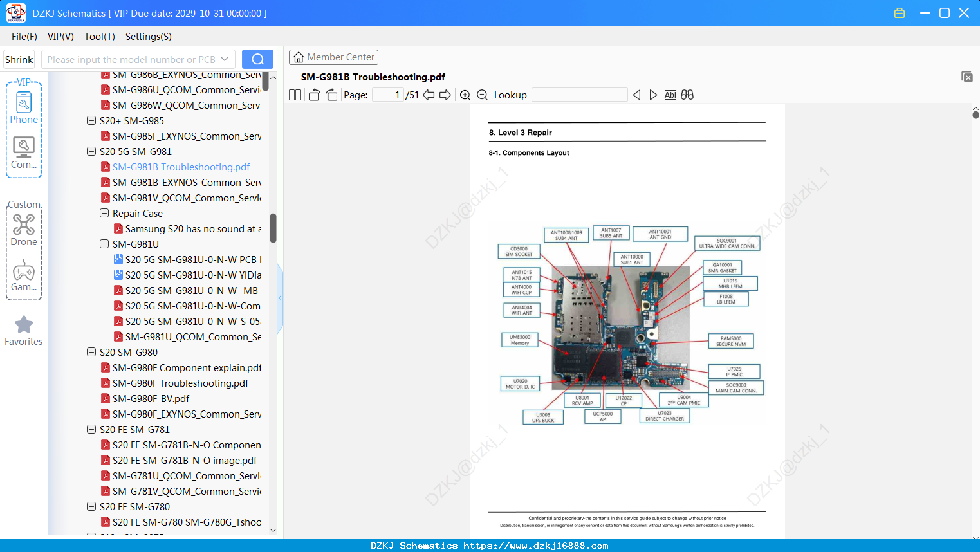This screenshot has height=552, width=980.
Task: Collapse the S20 FE SM-G780 node
Action: pyautogui.click(x=91, y=506)
